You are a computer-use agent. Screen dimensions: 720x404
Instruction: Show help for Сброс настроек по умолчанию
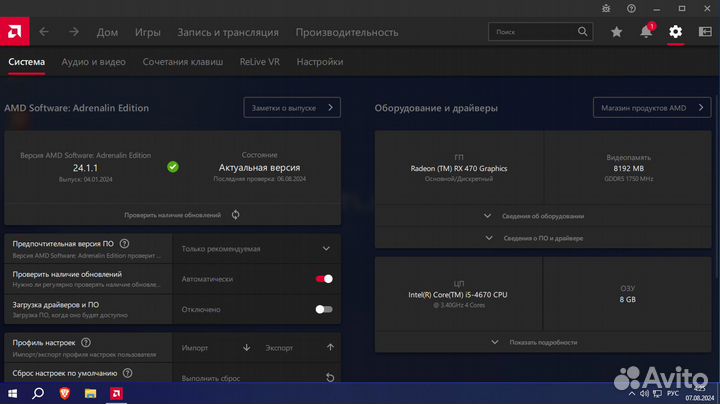coord(128,373)
